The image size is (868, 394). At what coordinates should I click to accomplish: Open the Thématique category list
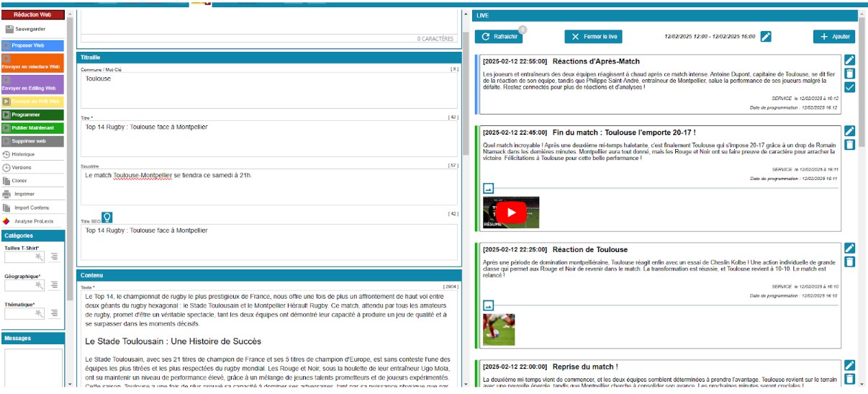pyautogui.click(x=54, y=313)
